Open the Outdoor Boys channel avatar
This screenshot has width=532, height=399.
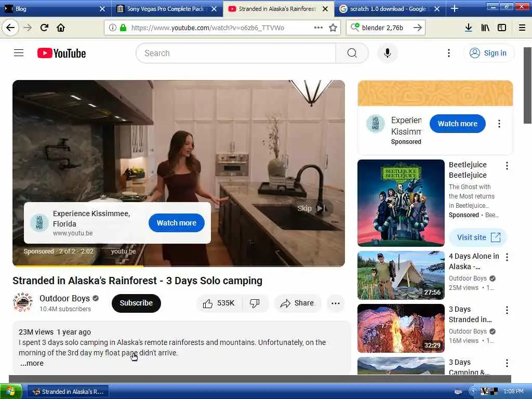[23, 302]
